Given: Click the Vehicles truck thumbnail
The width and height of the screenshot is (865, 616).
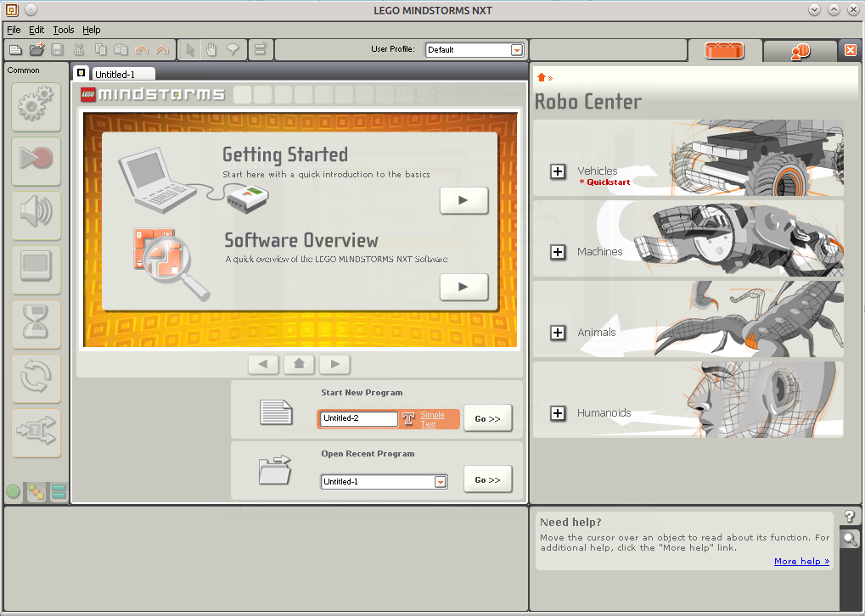Looking at the screenshot, I should (758, 158).
